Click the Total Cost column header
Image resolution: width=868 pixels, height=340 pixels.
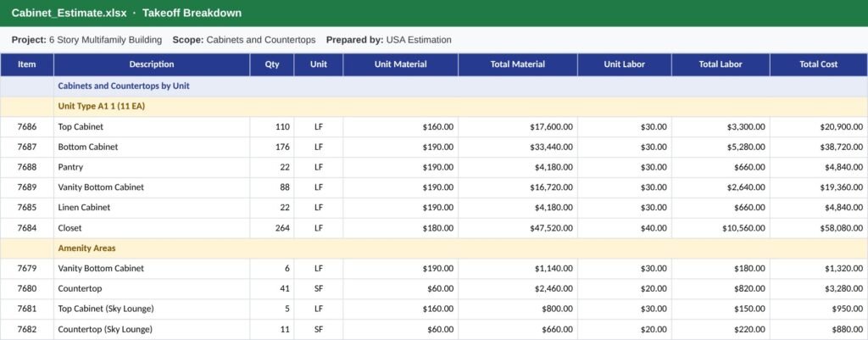coord(818,64)
